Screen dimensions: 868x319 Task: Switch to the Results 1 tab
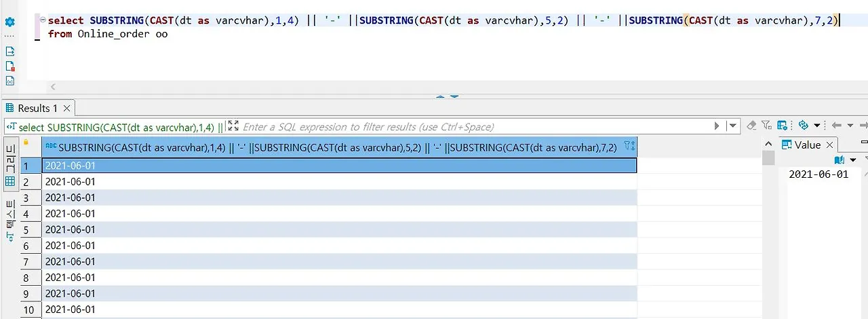click(x=38, y=108)
